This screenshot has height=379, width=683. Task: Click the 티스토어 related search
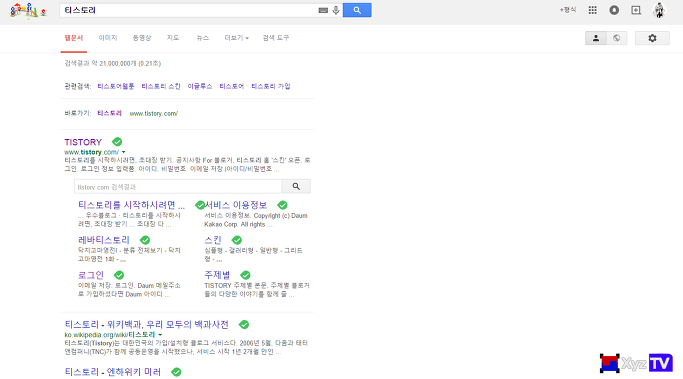coord(232,86)
